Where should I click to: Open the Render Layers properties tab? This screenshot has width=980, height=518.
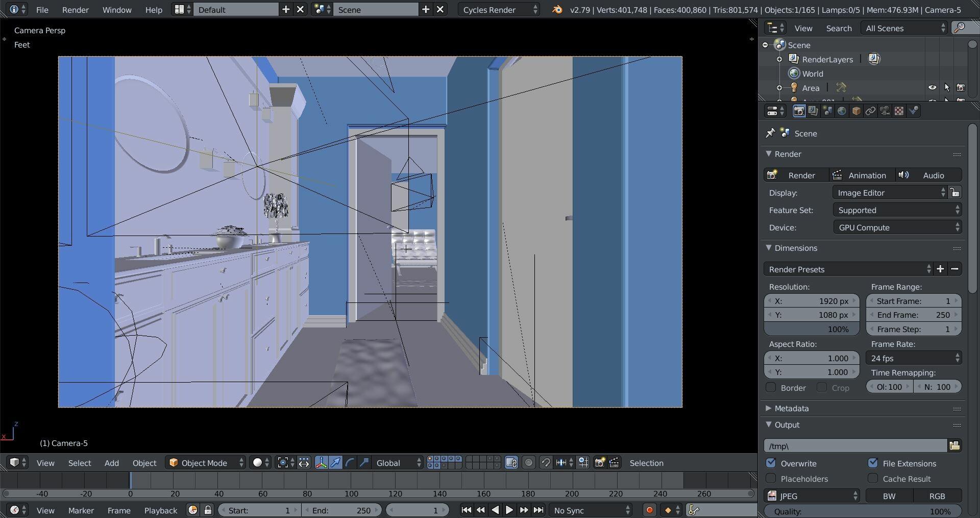tap(813, 111)
